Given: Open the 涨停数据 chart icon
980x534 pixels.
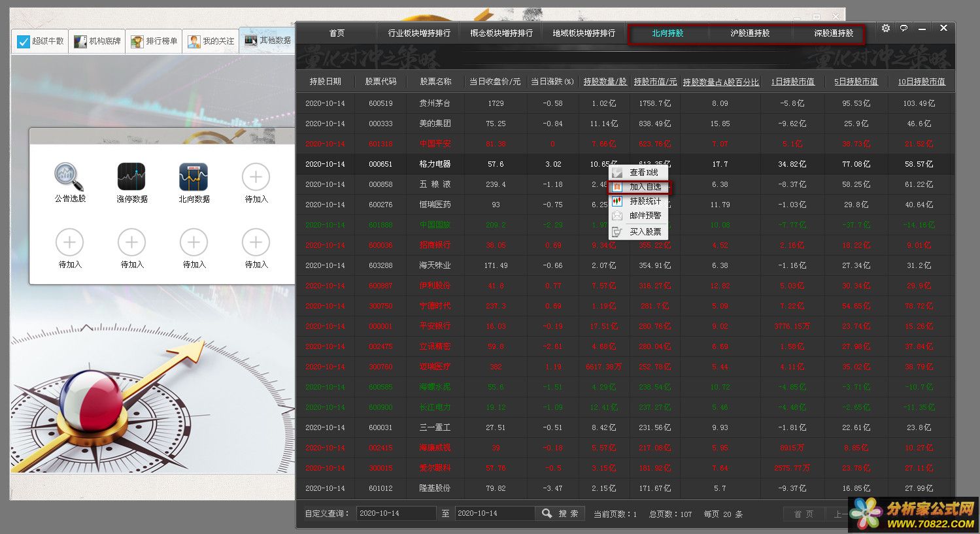Looking at the screenshot, I should (131, 176).
